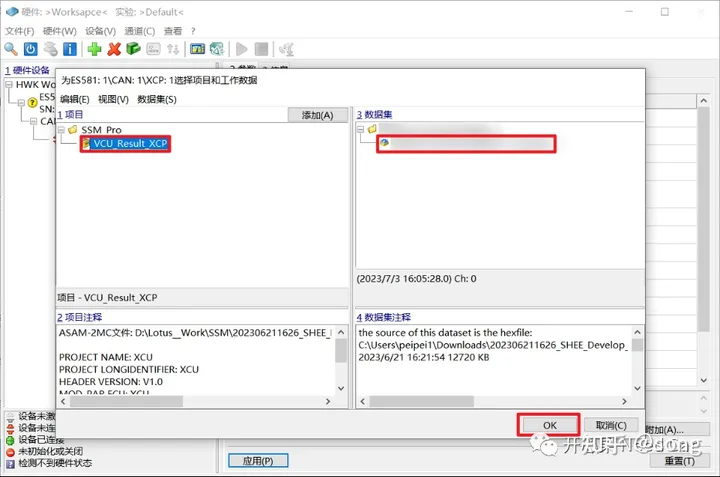Open the dialog's 数据集(S) menu
Screen dimensions: 720x477
tap(157, 99)
